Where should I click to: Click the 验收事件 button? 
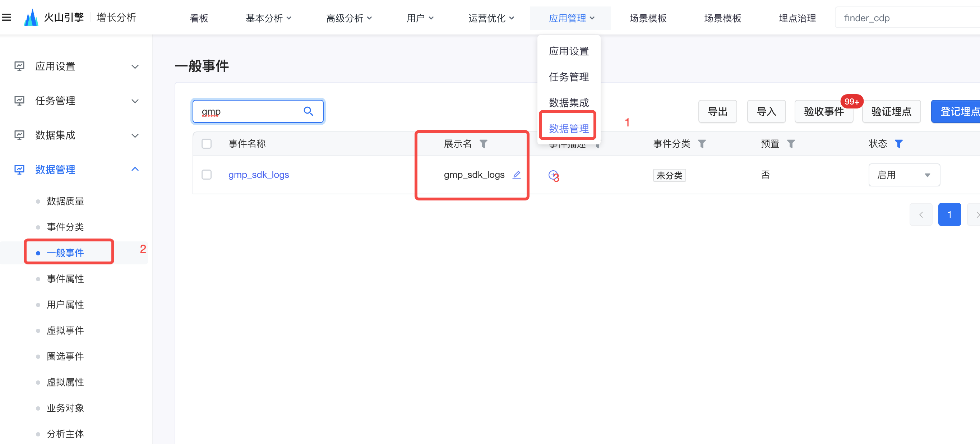click(x=823, y=111)
